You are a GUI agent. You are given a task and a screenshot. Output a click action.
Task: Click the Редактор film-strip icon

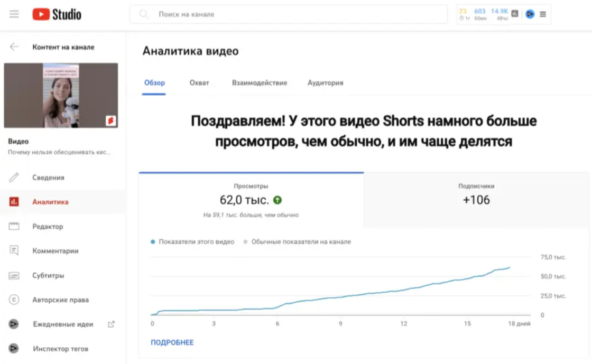pyautogui.click(x=14, y=227)
